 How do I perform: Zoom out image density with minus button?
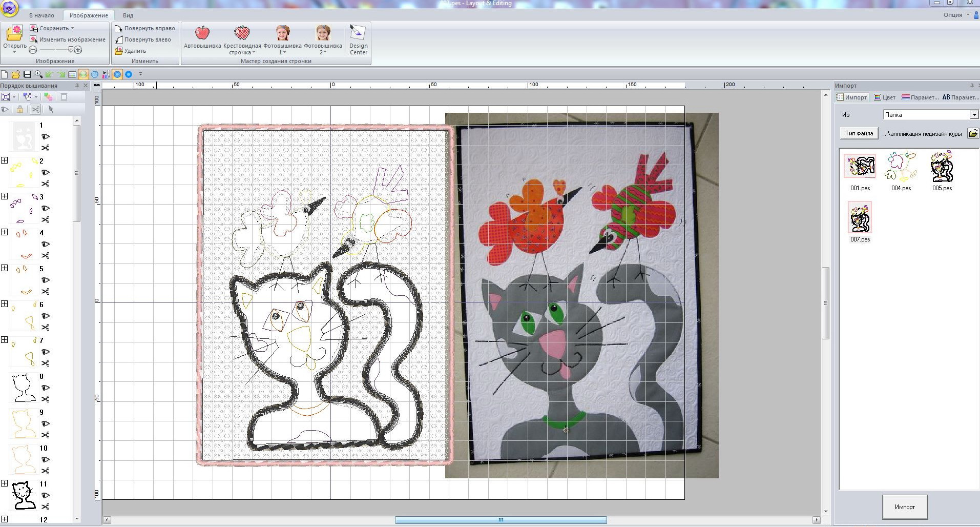coord(33,50)
